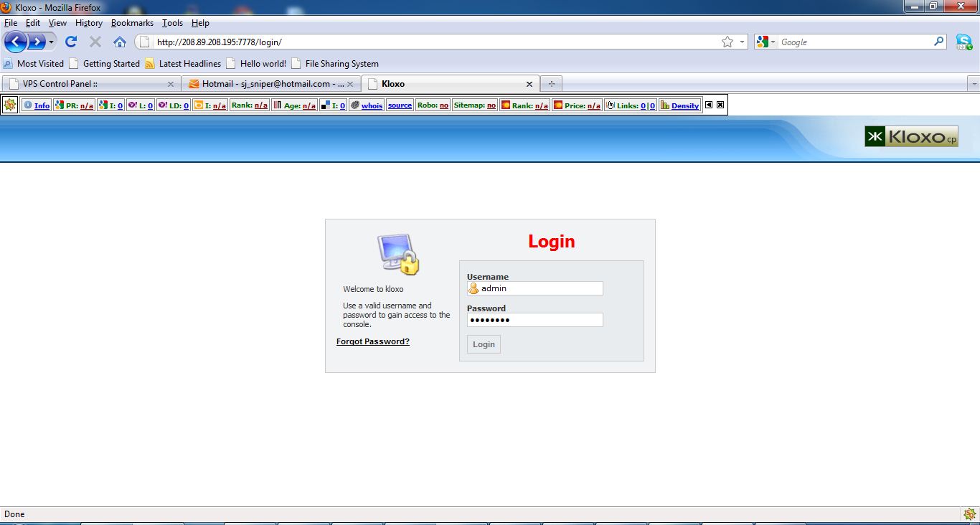Close the VPS Control Panel tab

[x=171, y=84]
